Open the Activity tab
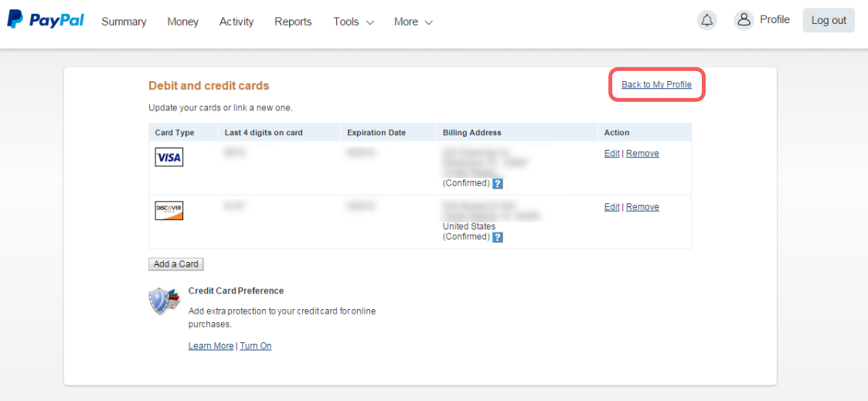Screen dimensions: 868x401 pyautogui.click(x=237, y=22)
